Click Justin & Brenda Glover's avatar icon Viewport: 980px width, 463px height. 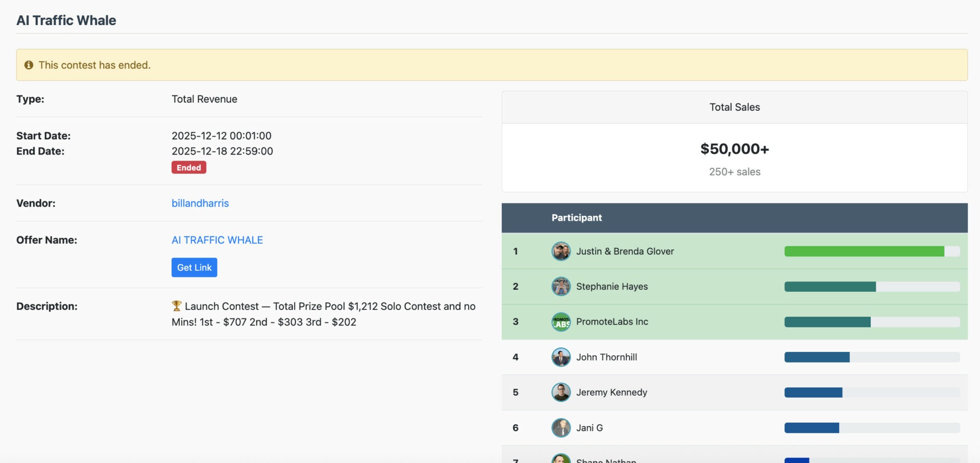(561, 251)
